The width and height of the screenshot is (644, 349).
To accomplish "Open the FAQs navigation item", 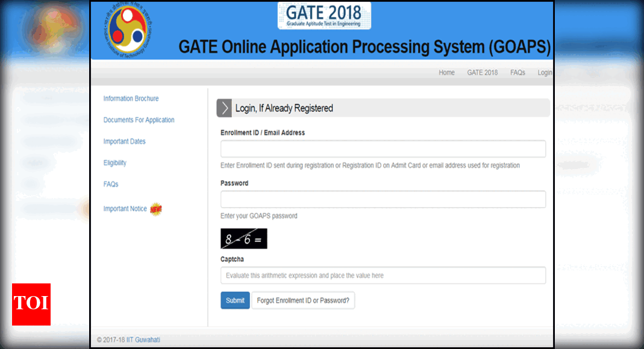I will pyautogui.click(x=517, y=72).
